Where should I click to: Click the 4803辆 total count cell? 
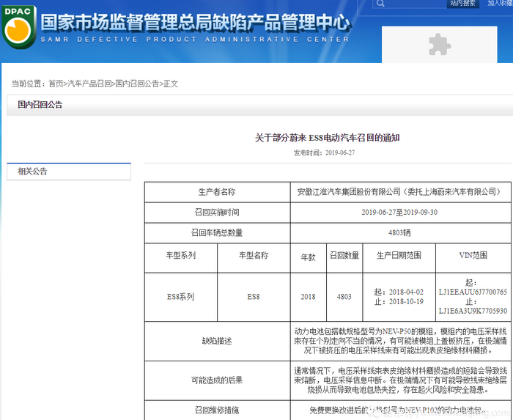pyautogui.click(x=400, y=233)
